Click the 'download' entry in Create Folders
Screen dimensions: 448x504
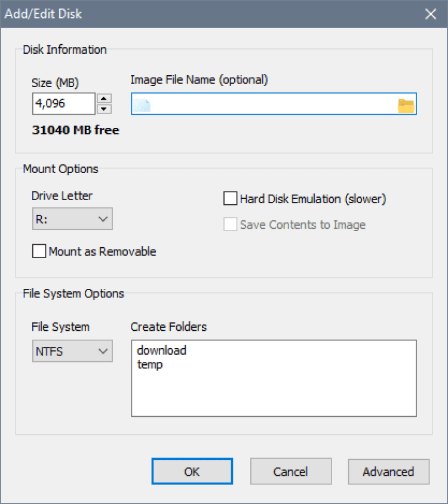[162, 351]
